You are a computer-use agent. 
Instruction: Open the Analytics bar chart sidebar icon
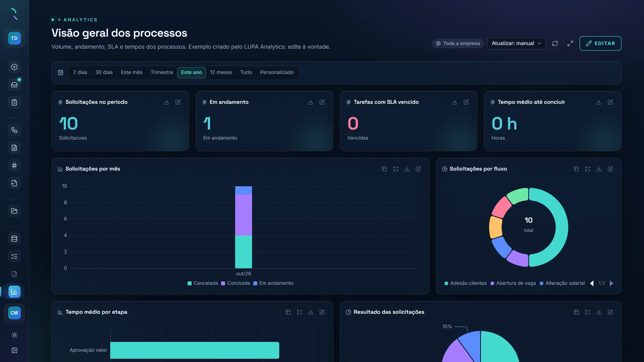pos(14,292)
